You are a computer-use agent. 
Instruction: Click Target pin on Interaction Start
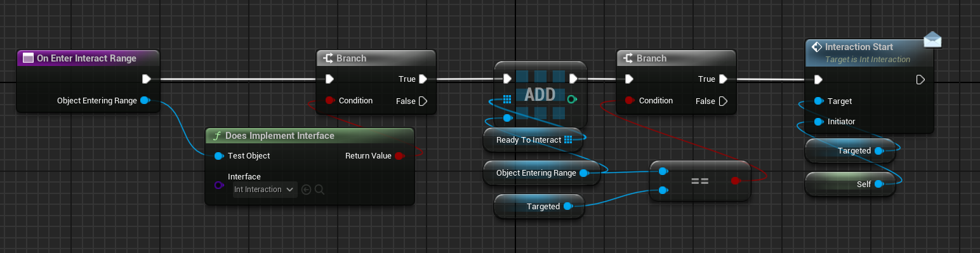pos(818,101)
